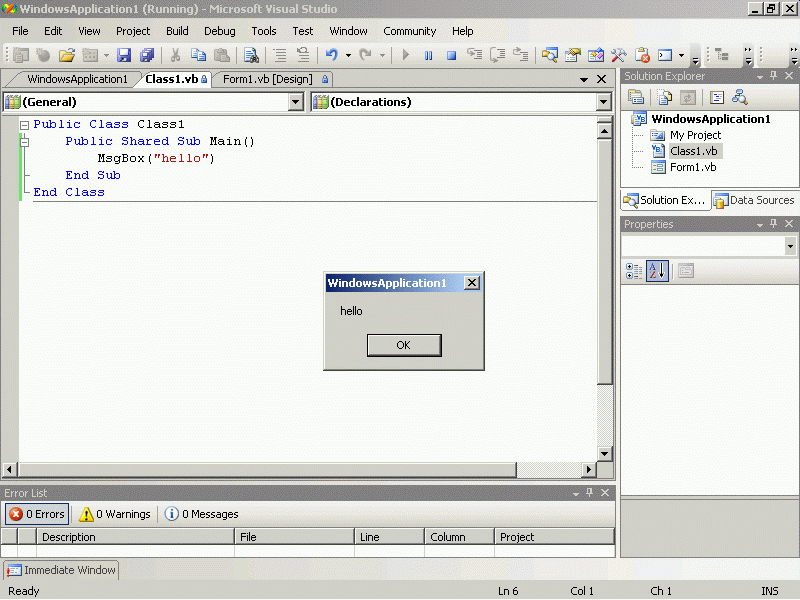Collapse the Public Class Class1 code region
The width and height of the screenshot is (800, 600).
24,125
